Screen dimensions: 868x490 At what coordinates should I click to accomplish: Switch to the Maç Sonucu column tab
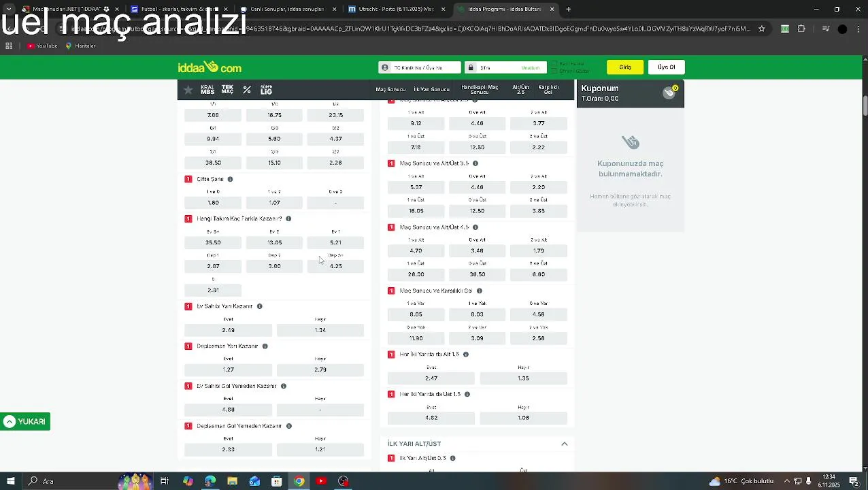pyautogui.click(x=390, y=90)
